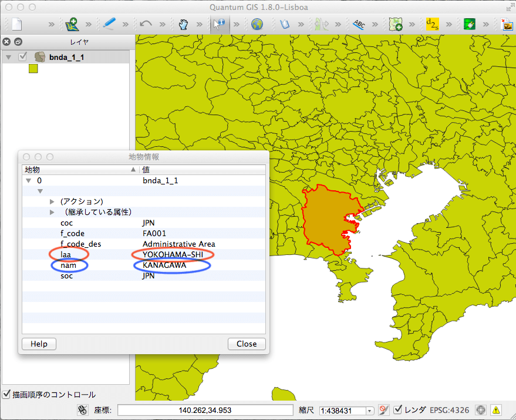Viewport: 516px width, 420px height.
Task: Open the CRS status globe icon
Action: 481,410
